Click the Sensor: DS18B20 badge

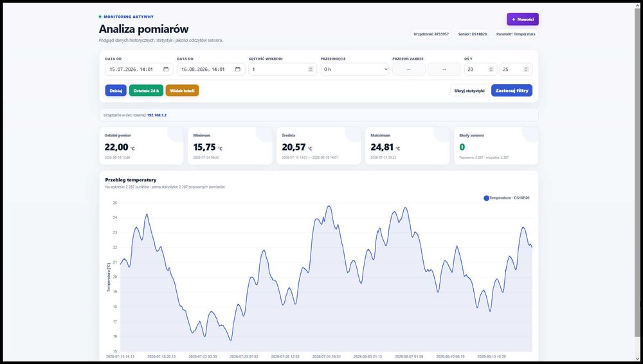473,34
